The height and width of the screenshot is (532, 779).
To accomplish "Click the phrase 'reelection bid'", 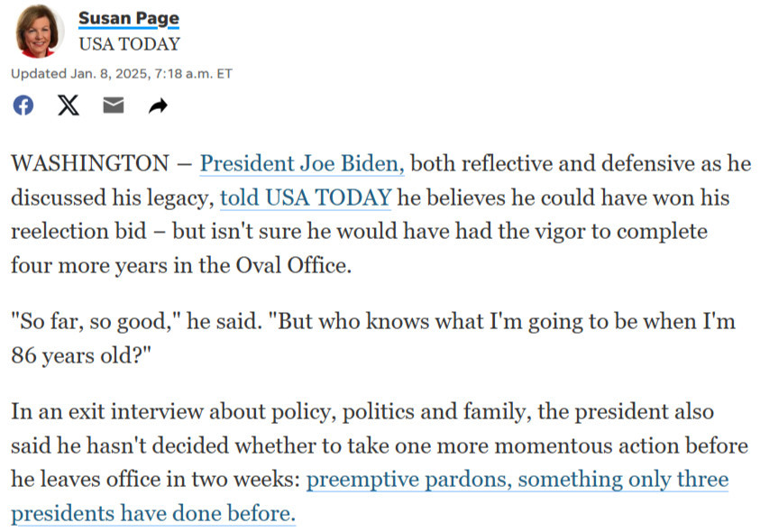I will [x=78, y=232].
